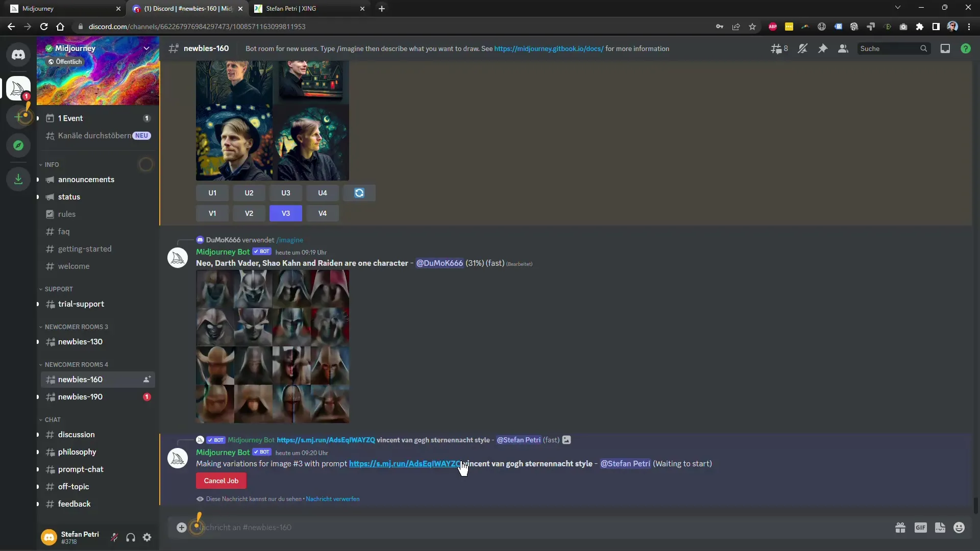980x551 pixels.
Task: Open the inbox icon
Action: (x=945, y=48)
